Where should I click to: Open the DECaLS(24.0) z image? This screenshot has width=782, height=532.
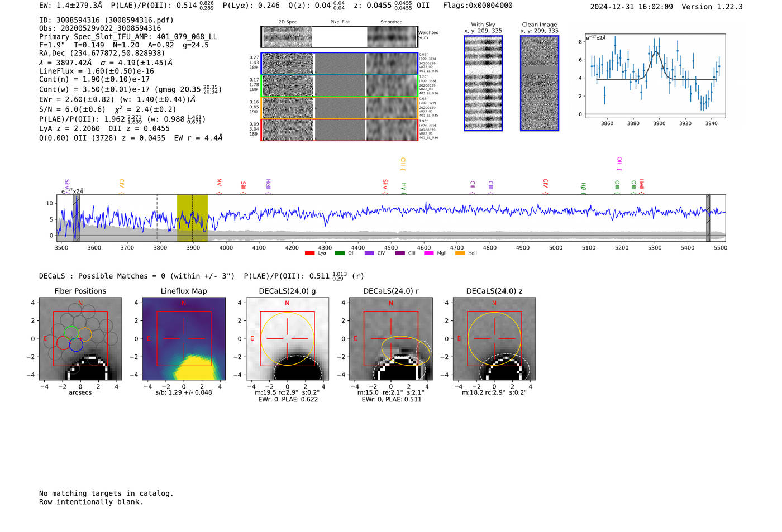coord(494,339)
